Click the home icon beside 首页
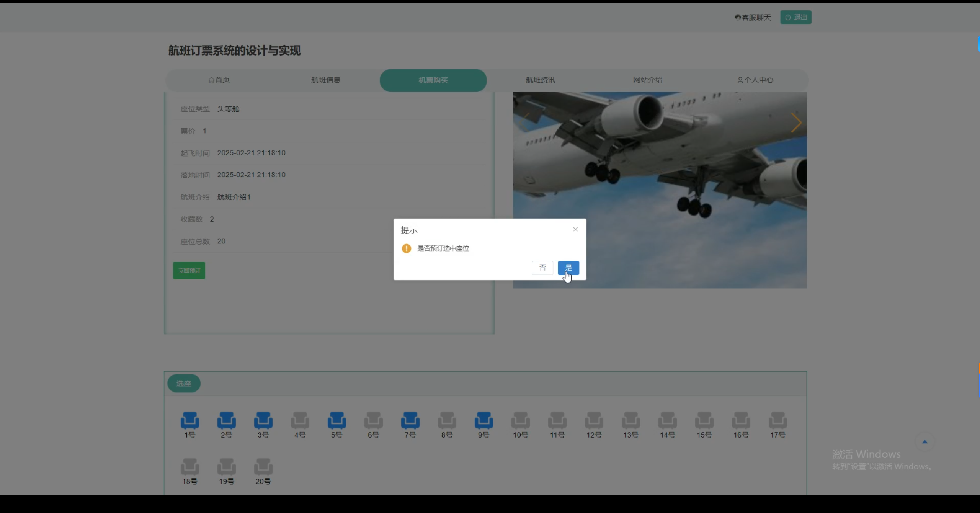This screenshot has height=513, width=980. pyautogui.click(x=212, y=80)
